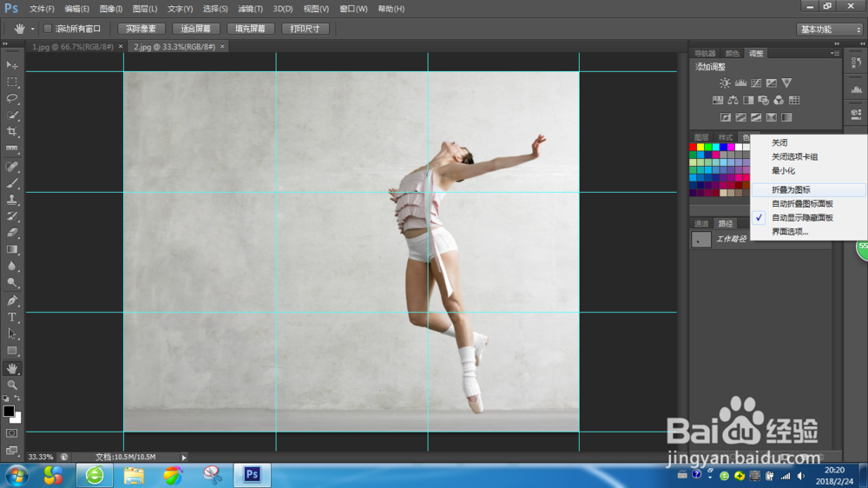Select the Crop tool
This screenshot has height=488, width=868.
pyautogui.click(x=12, y=132)
